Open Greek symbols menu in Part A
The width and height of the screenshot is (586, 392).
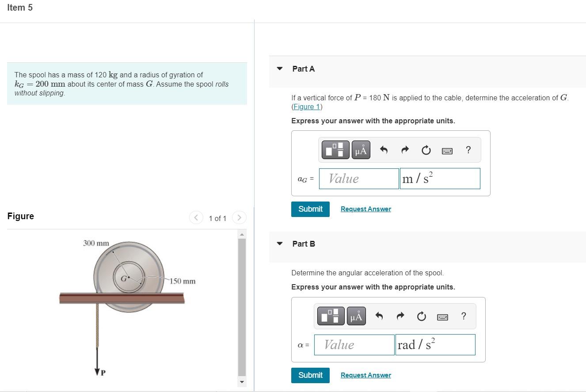point(361,150)
